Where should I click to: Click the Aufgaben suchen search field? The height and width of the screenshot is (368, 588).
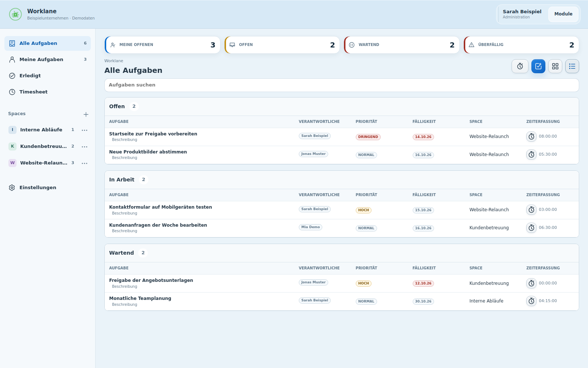[x=342, y=85]
